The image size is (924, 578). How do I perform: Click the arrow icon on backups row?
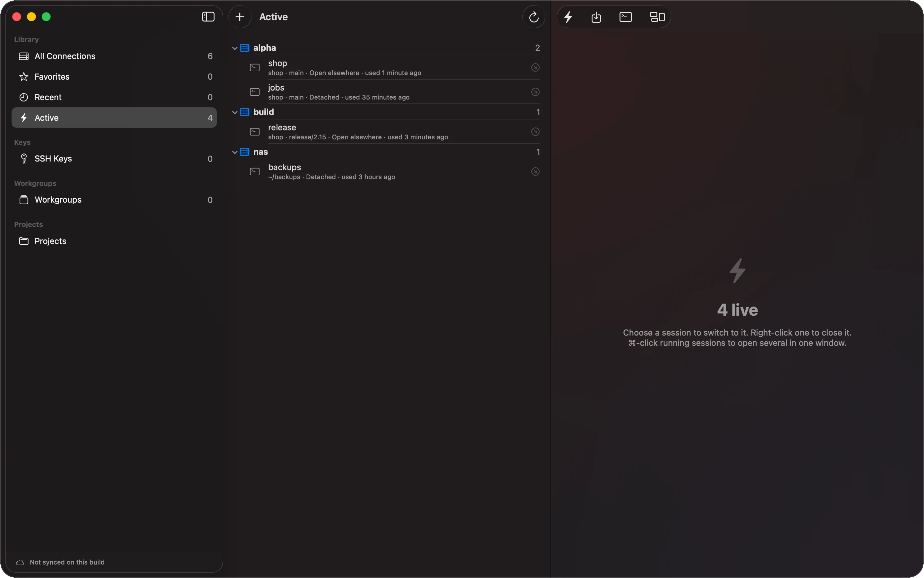point(535,172)
